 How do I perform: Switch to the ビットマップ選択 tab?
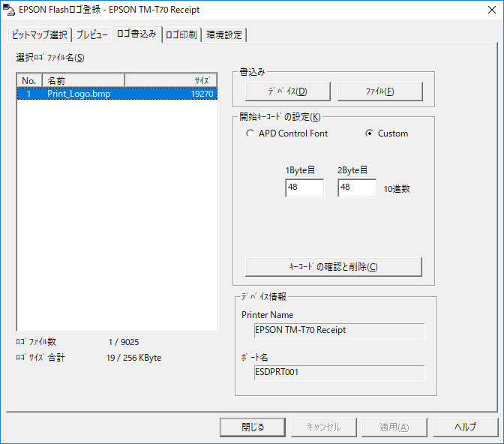pyautogui.click(x=40, y=35)
